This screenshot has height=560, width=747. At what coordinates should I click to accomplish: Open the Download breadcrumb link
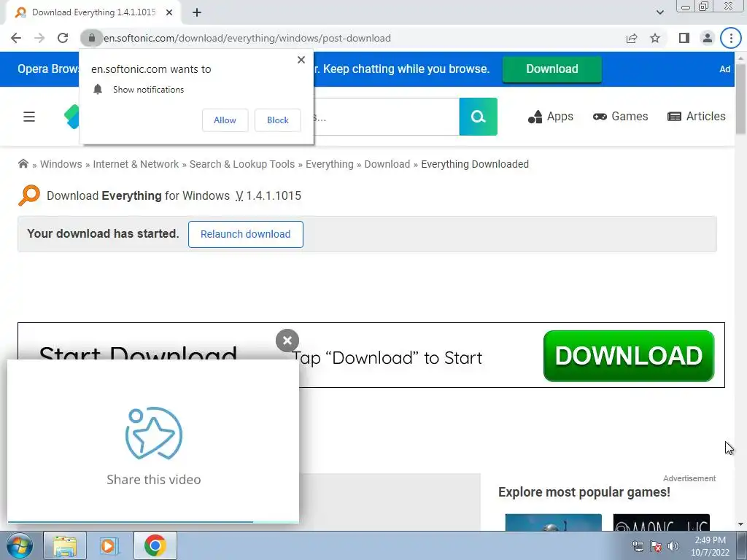tap(387, 164)
